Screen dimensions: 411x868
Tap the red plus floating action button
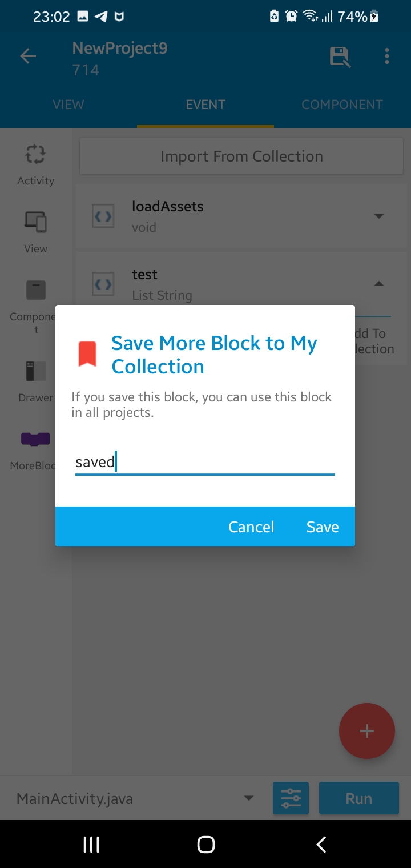367,731
